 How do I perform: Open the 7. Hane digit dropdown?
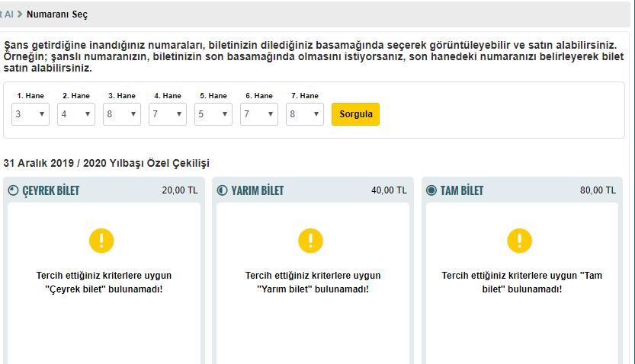coord(305,114)
